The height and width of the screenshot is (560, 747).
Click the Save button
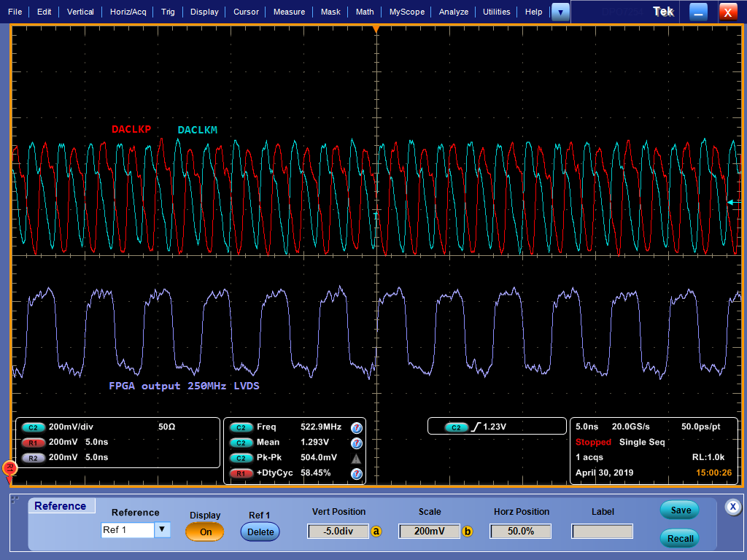pyautogui.click(x=681, y=510)
